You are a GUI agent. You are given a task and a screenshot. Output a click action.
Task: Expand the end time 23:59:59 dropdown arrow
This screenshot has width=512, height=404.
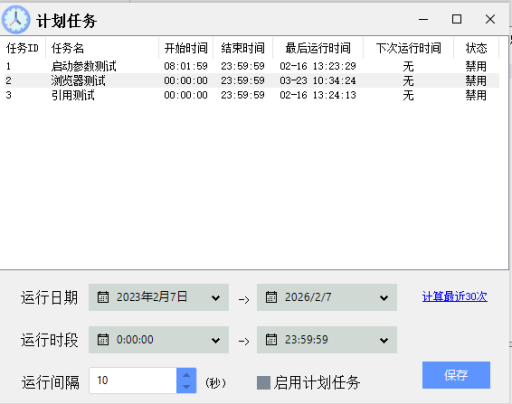(x=384, y=340)
